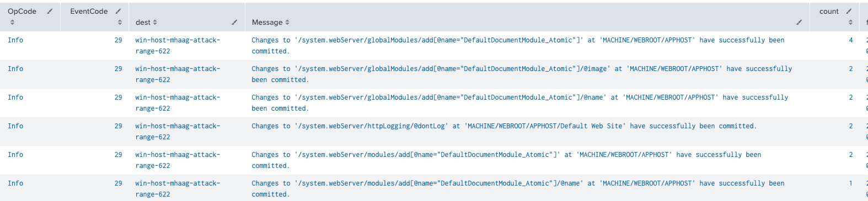The image size is (868, 201).
Task: Click the globalModules @image message text
Action: tap(522, 74)
